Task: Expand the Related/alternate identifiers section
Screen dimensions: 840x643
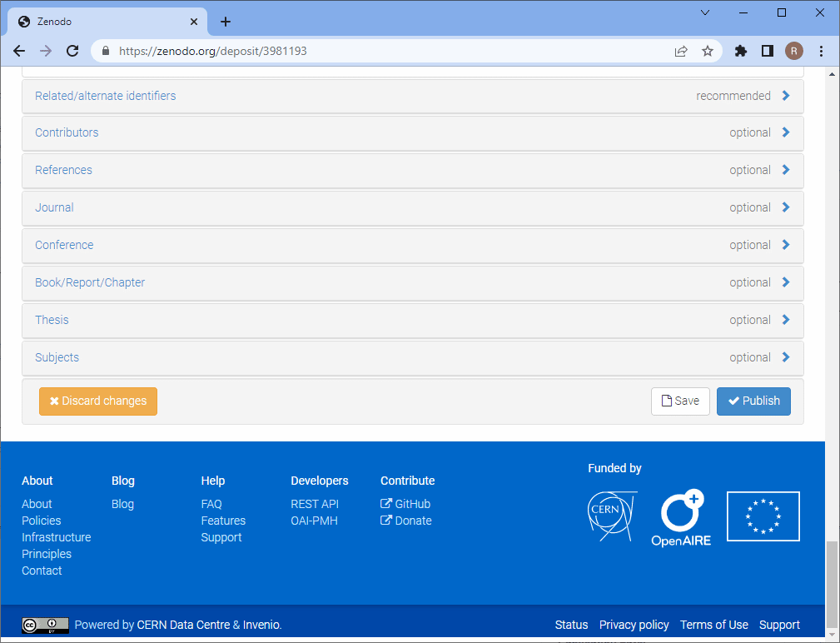Action: [106, 96]
